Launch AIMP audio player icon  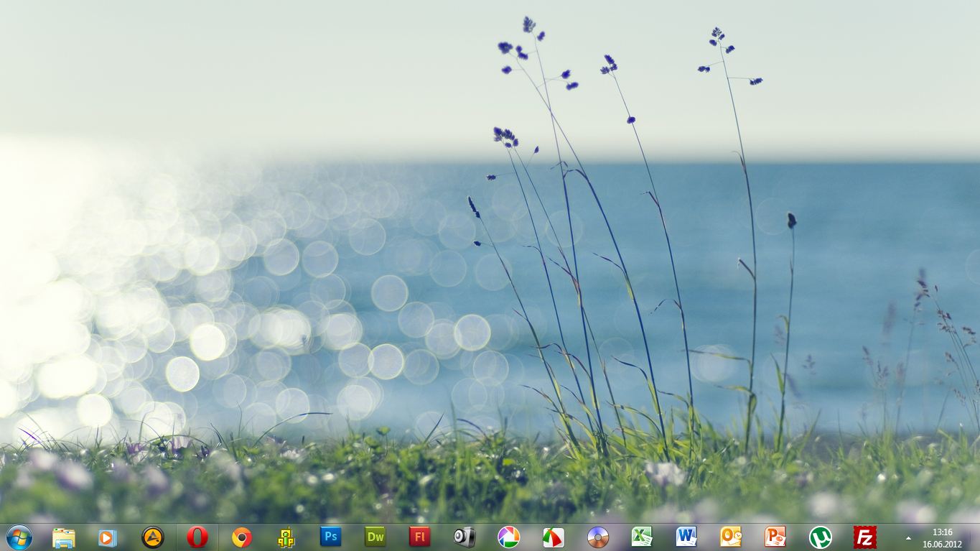point(152,537)
